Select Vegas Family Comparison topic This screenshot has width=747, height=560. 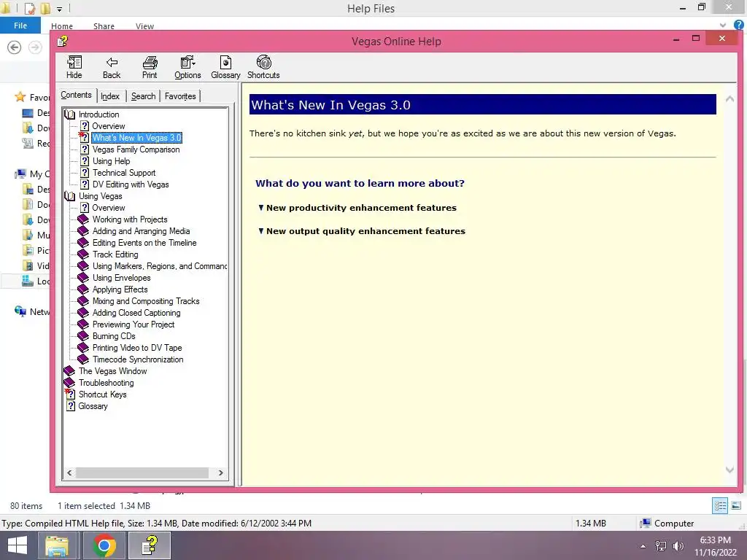136,149
